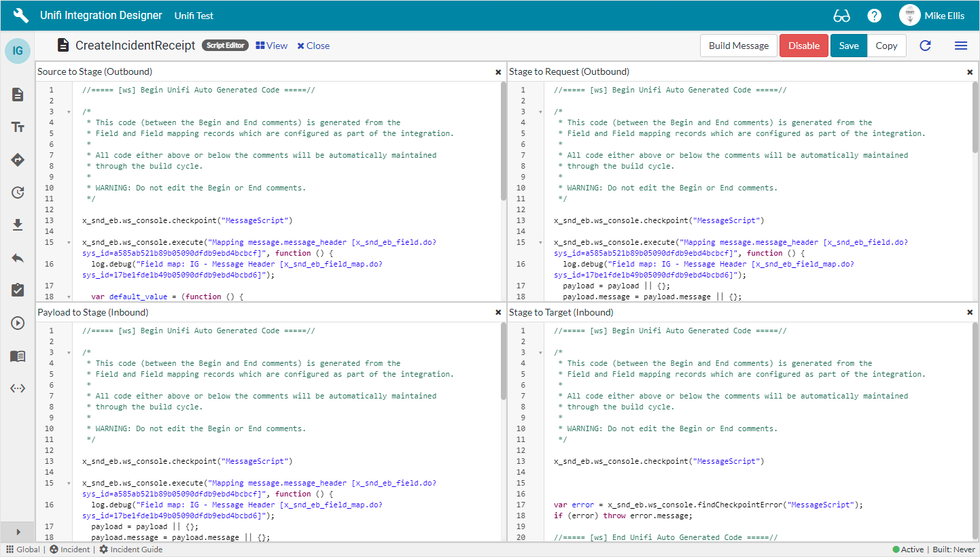Click the diamond message icon in sidebar
Image resolution: width=980 pixels, height=557 pixels.
pos(17,160)
